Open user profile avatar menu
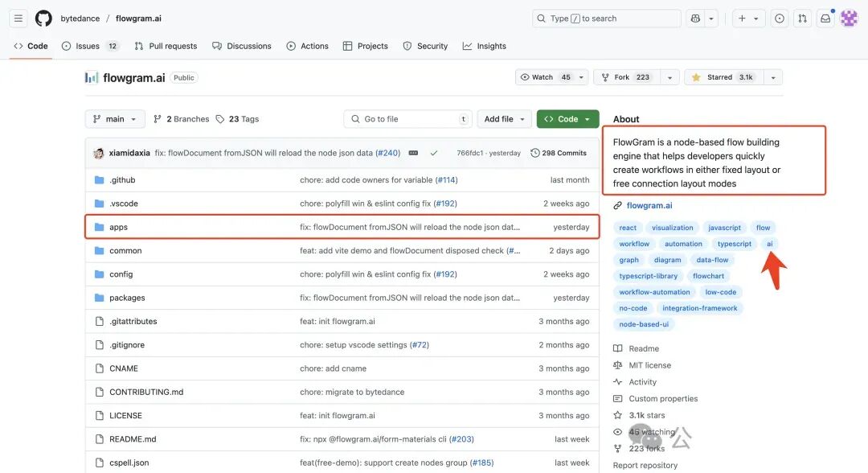 pyautogui.click(x=849, y=19)
